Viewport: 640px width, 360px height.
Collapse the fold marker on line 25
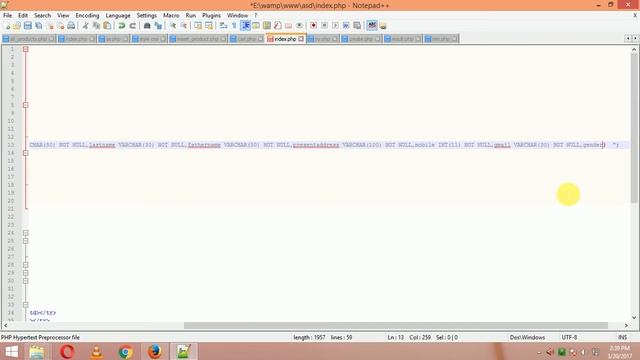26,241
